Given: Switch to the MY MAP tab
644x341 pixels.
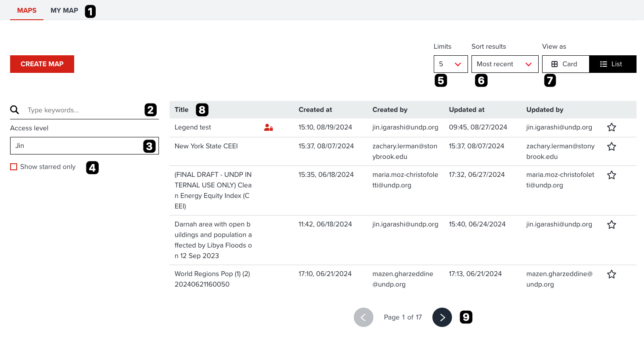Looking at the screenshot, I should (65, 10).
